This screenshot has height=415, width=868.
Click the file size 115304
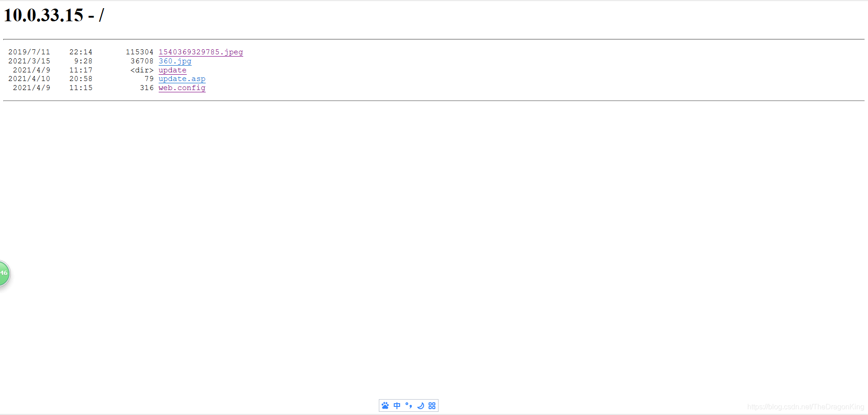tap(140, 52)
